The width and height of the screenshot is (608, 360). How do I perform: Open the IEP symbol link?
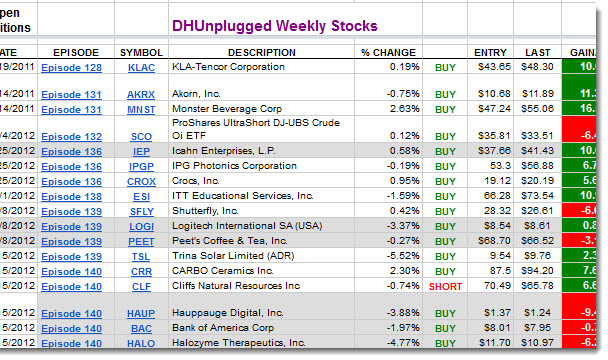[141, 152]
